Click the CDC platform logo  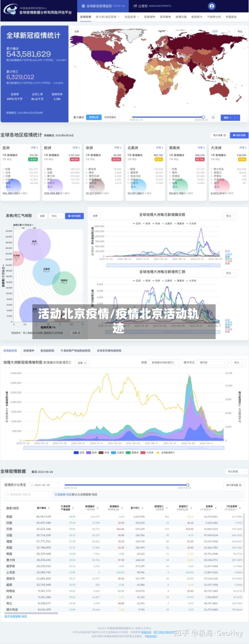pos(9,10)
